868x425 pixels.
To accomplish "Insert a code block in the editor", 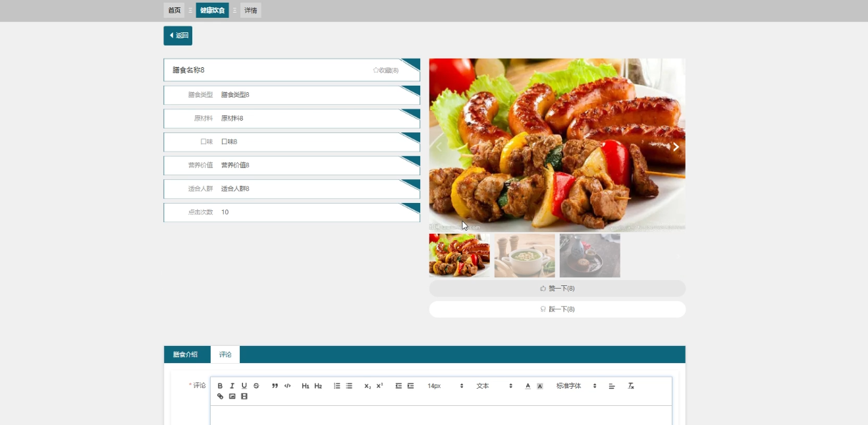I will pos(287,386).
